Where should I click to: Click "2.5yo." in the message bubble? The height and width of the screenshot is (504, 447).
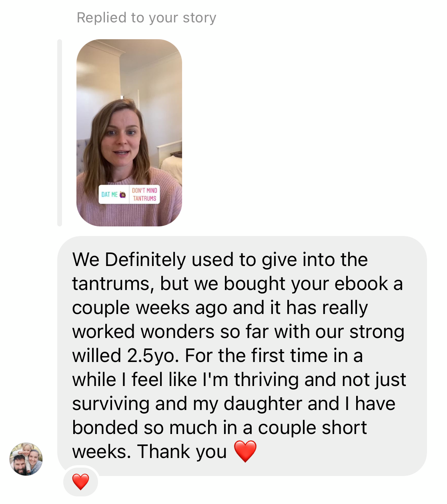153,356
